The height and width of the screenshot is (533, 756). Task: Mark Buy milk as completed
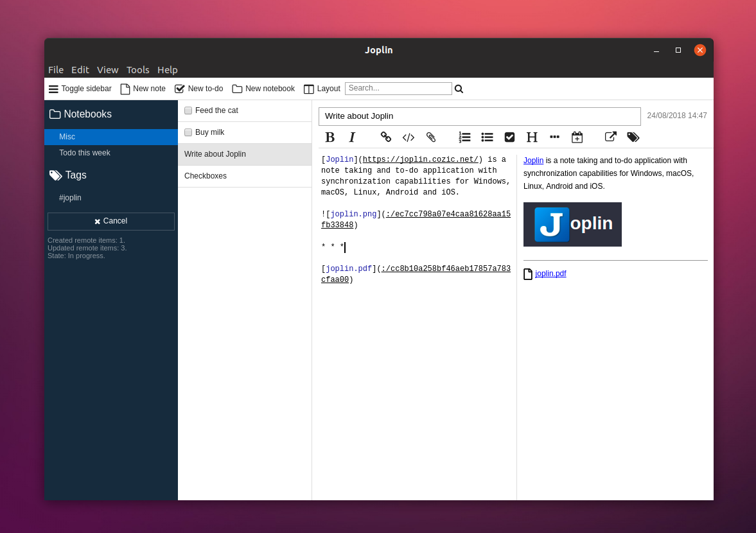click(x=188, y=132)
